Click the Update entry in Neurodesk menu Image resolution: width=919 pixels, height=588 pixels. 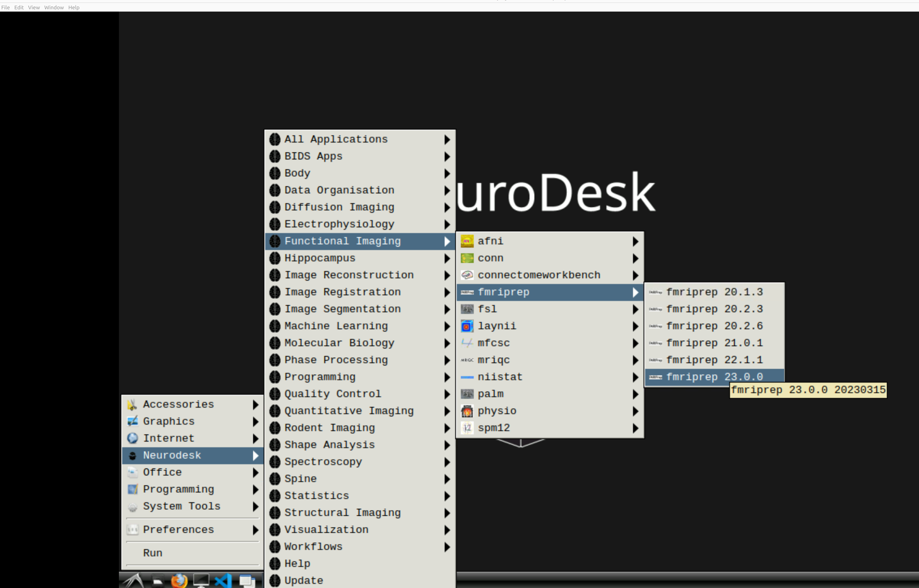point(304,580)
